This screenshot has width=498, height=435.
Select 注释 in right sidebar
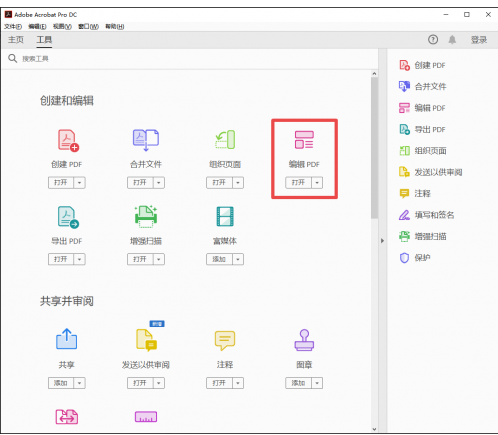coord(415,193)
